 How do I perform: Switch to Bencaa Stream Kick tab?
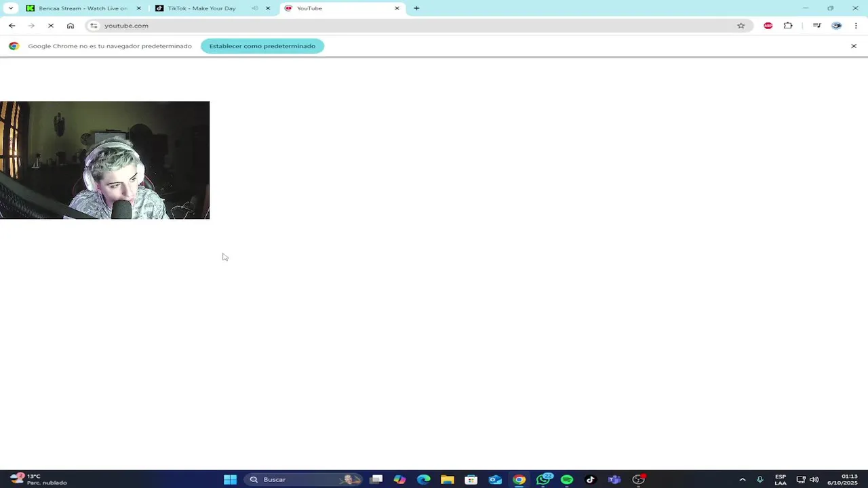click(83, 8)
